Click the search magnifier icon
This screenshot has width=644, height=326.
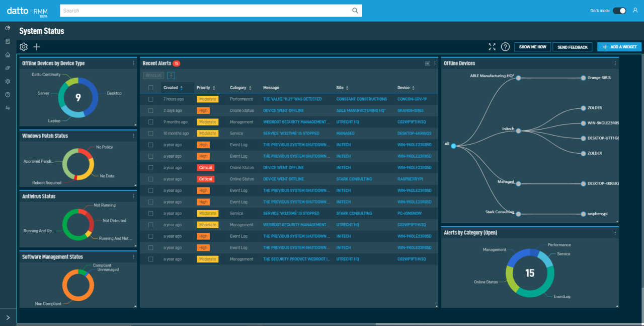click(x=355, y=11)
